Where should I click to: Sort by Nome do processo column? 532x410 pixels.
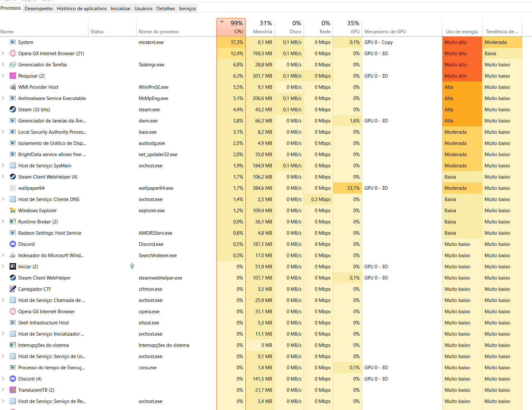point(176,27)
